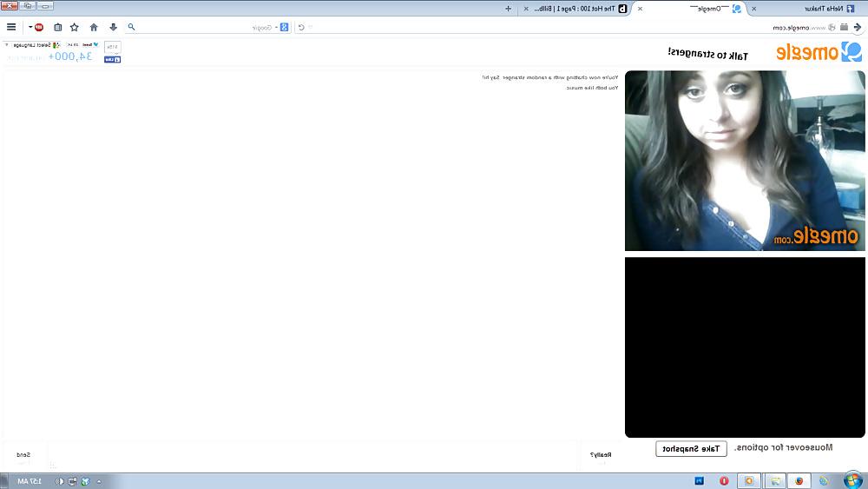Open the Adblock Plus dropdown arrow

(30, 27)
